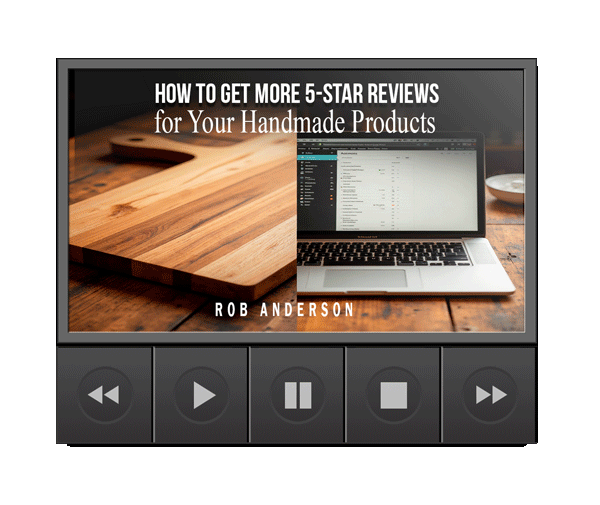Image resolution: width=600 pixels, height=505 pixels.
Task: Click the author name Rob Anderson
Action: pos(285,310)
